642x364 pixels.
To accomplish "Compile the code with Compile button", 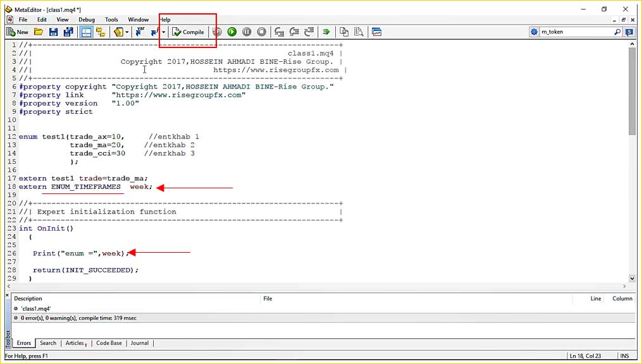I will (188, 32).
